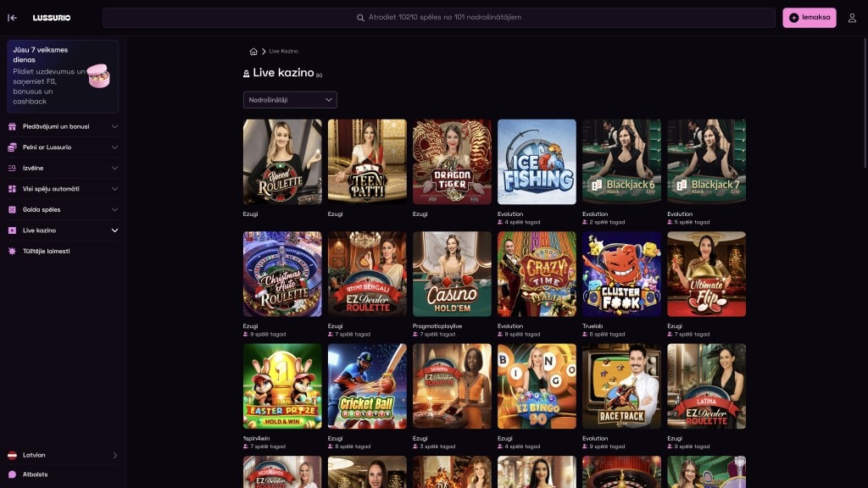Open the Christmas Auto Roulette thumbnail

coord(282,274)
